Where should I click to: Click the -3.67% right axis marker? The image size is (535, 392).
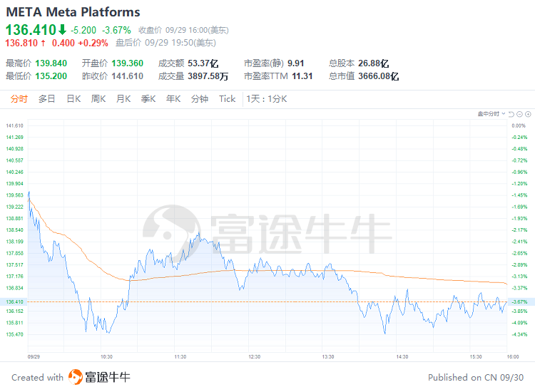coord(519,301)
